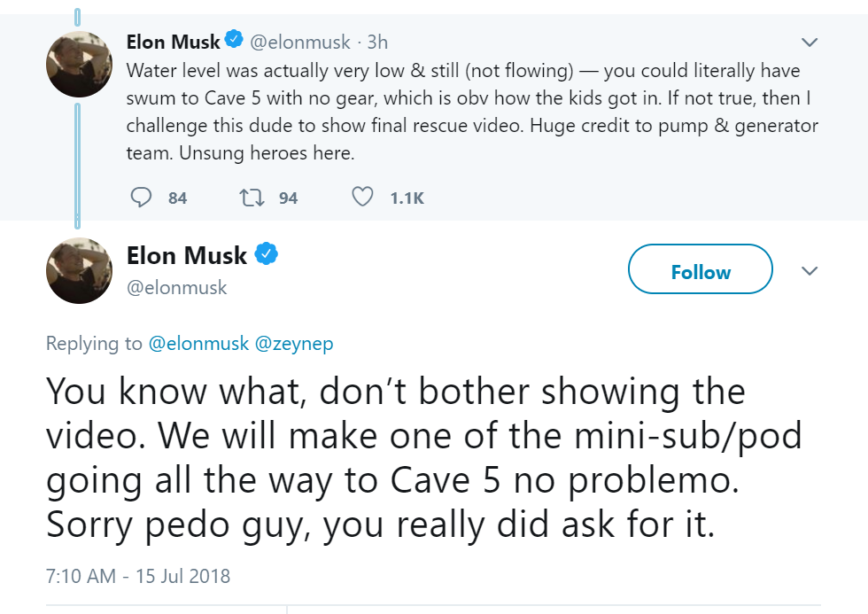The height and width of the screenshot is (614, 868).
Task: Click the 7:10 AM - 15 Jul 2018 timestamp
Action: [137, 576]
